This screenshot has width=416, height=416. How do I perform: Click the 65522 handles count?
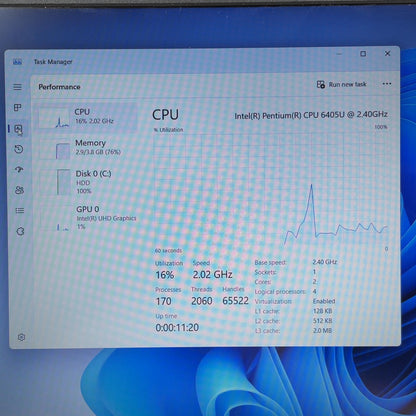point(235,301)
